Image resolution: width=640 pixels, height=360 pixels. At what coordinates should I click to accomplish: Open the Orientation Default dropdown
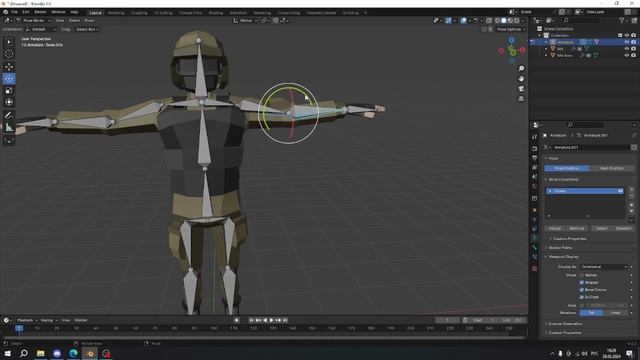click(41, 29)
